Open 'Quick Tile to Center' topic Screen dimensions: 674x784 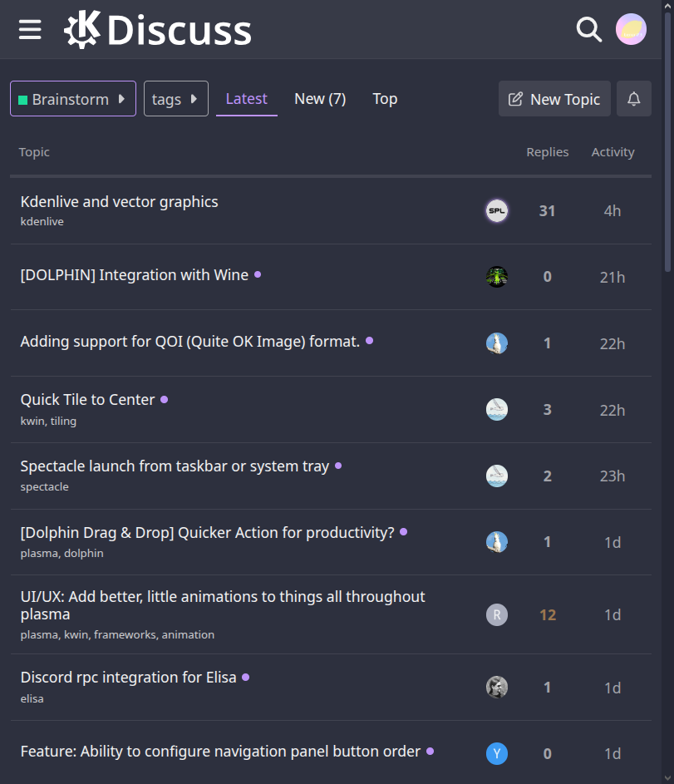click(87, 400)
